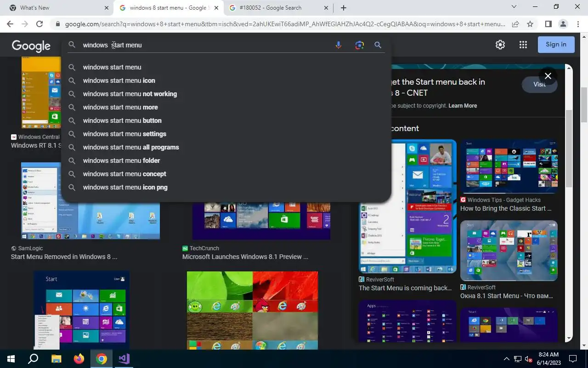This screenshot has width=588, height=368.
Task: Open 'The Start Menu is coming back' related image
Action: (407, 207)
